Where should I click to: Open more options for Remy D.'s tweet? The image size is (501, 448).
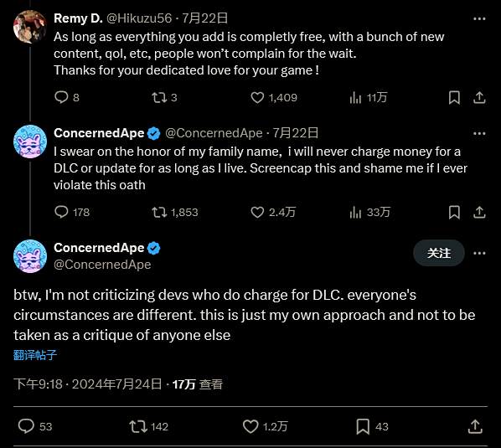tap(479, 18)
